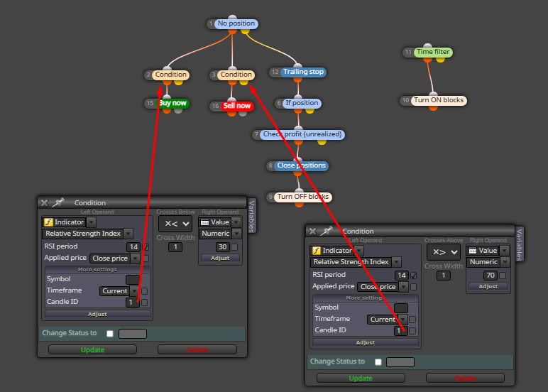This screenshot has height=392, width=548.
Task: Toggle Candle ID checkbox in Crosses Above panel
Action: pyautogui.click(x=412, y=330)
